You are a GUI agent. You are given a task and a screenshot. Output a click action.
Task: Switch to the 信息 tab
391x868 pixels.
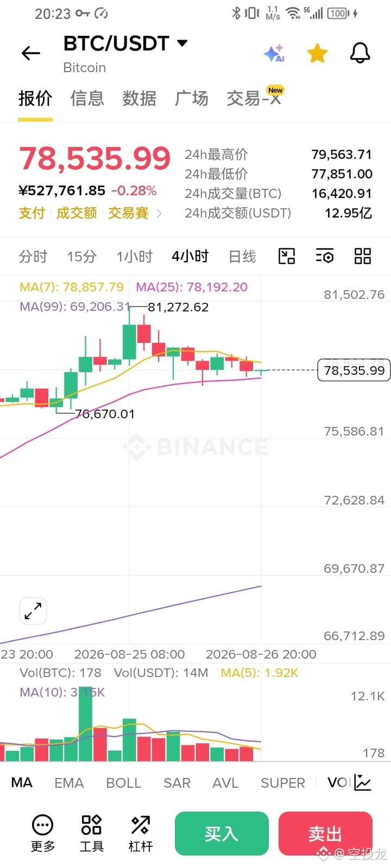pyautogui.click(x=87, y=98)
